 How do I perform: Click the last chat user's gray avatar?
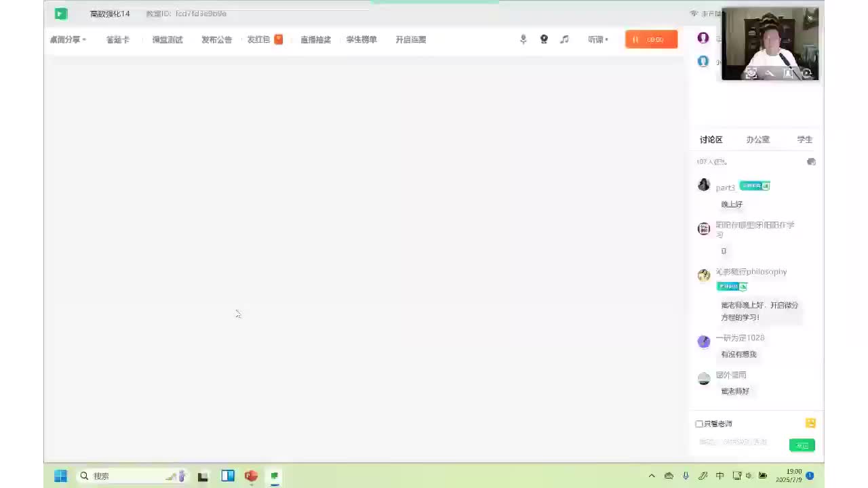704,379
